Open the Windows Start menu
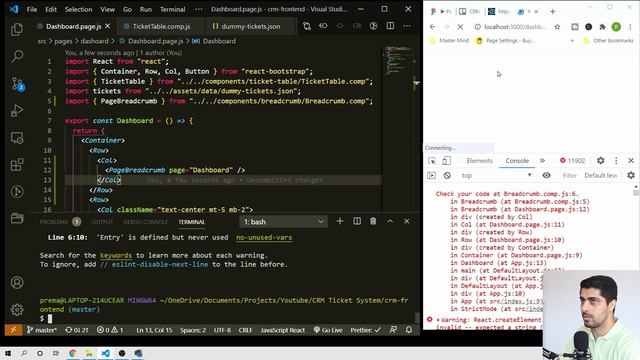The height and width of the screenshot is (360, 640). (8, 353)
